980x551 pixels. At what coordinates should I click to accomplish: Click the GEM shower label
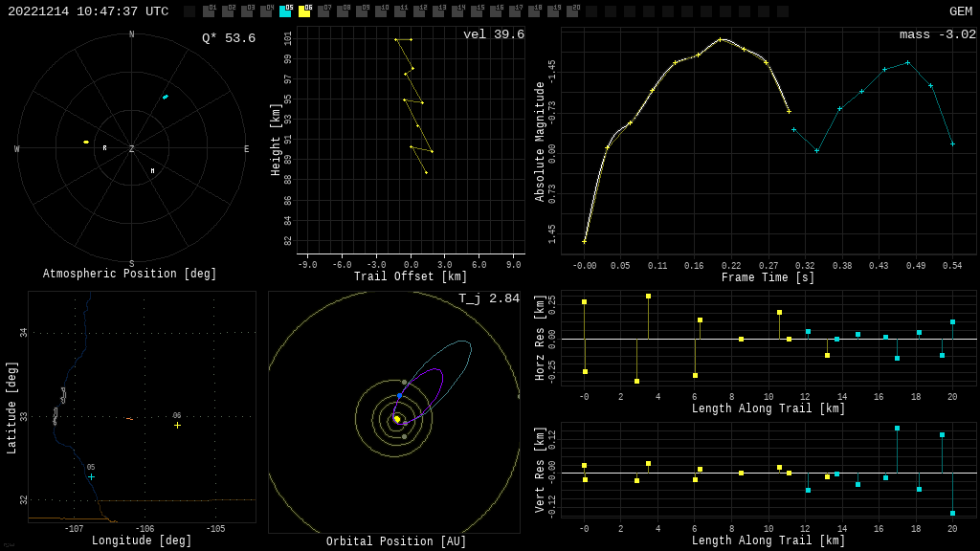[960, 11]
